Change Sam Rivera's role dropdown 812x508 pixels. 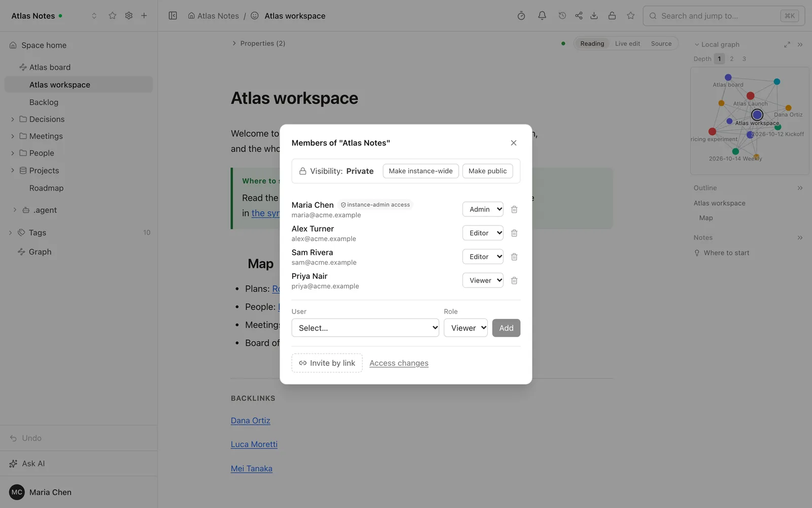click(483, 257)
